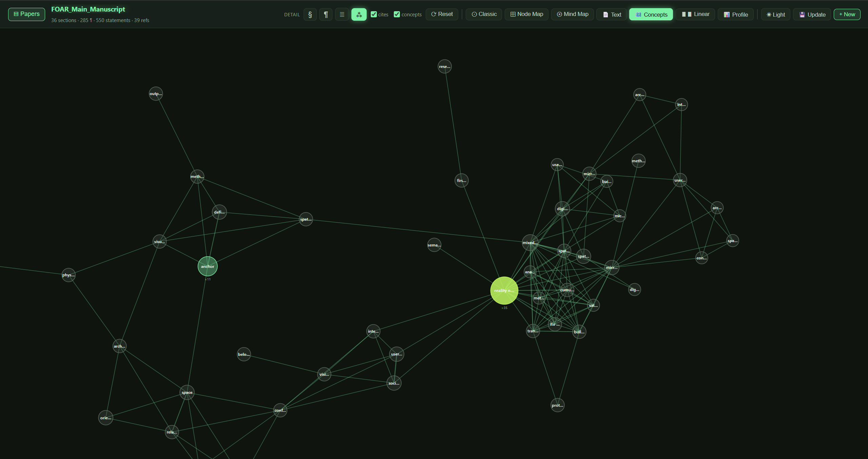Click the 'visi...' concept node

point(324,374)
